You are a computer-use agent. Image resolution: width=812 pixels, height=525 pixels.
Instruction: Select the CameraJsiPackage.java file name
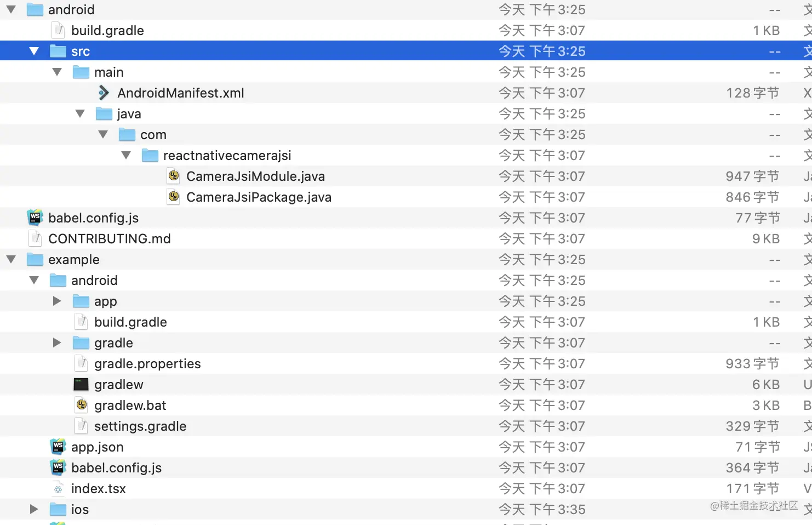[x=259, y=197]
